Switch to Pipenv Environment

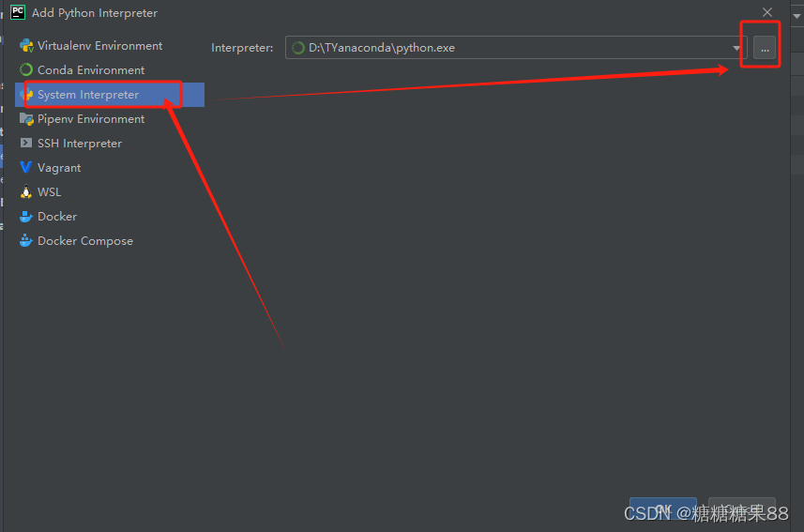(110, 119)
